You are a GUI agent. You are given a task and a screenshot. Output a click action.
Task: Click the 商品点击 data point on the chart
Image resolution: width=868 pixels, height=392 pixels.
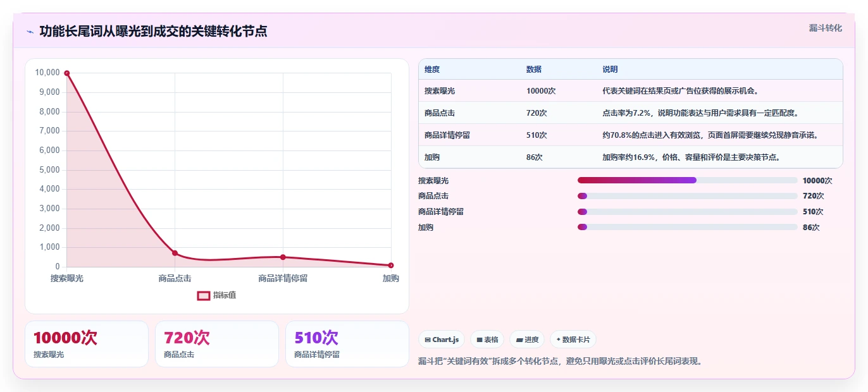point(175,253)
